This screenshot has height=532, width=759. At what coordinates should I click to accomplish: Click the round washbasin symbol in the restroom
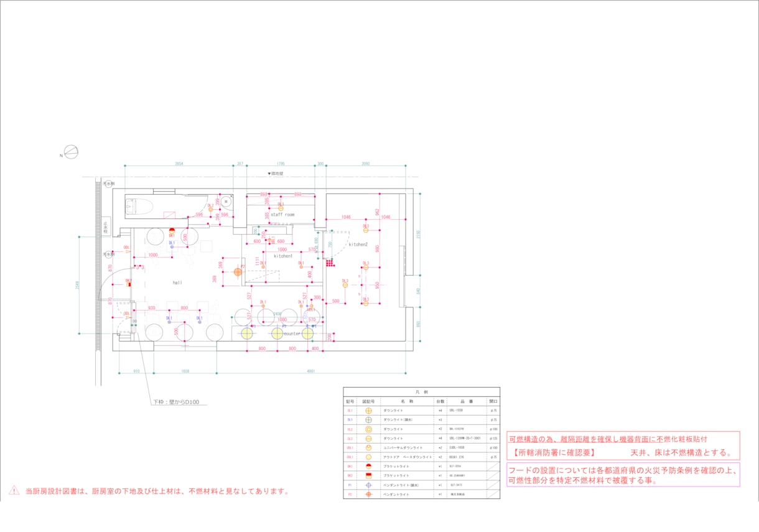click(226, 202)
